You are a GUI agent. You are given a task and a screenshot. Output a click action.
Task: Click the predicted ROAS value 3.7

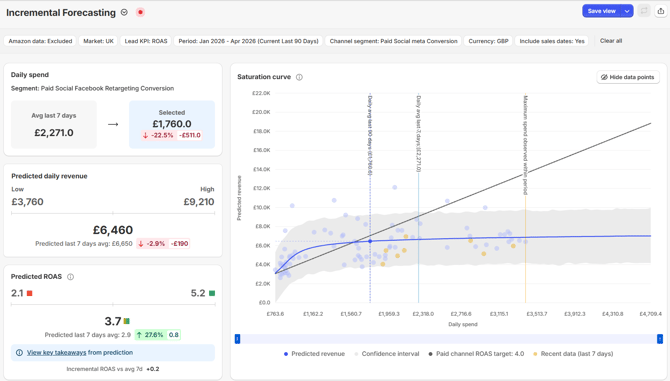pos(113,321)
